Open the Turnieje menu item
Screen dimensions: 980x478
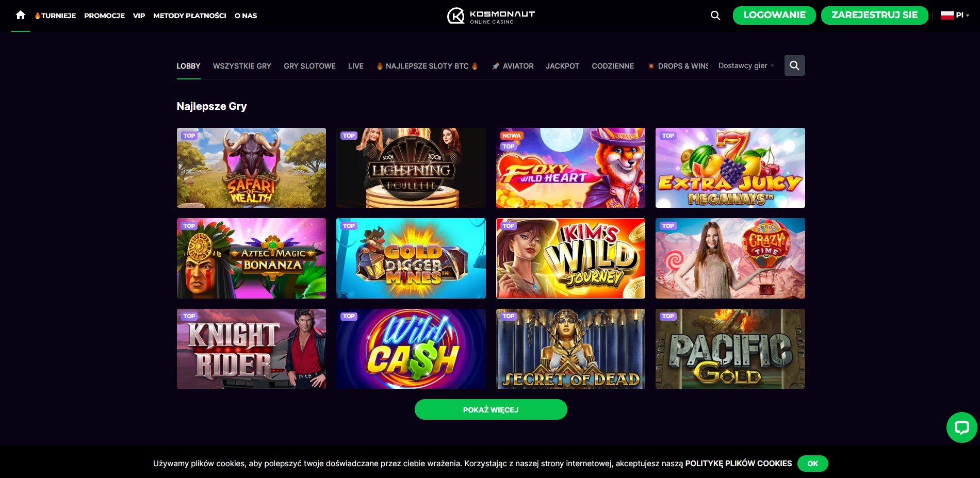[55, 15]
